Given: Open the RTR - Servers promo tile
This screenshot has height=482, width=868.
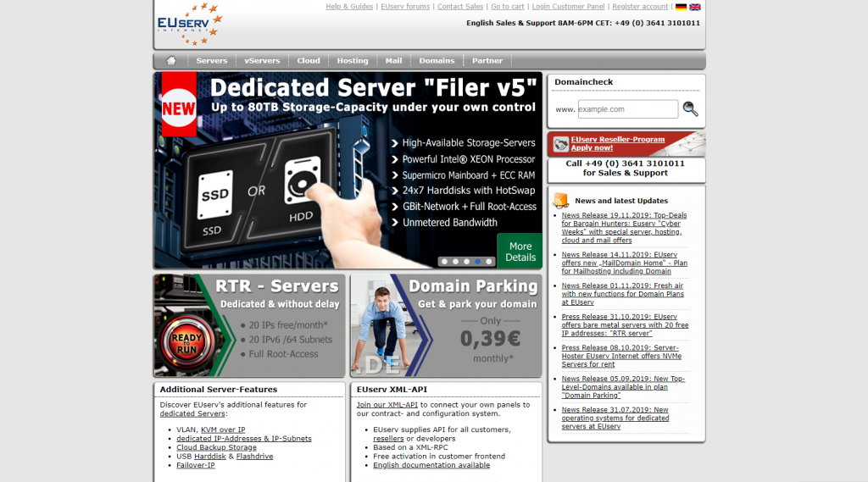Looking at the screenshot, I should (x=249, y=325).
